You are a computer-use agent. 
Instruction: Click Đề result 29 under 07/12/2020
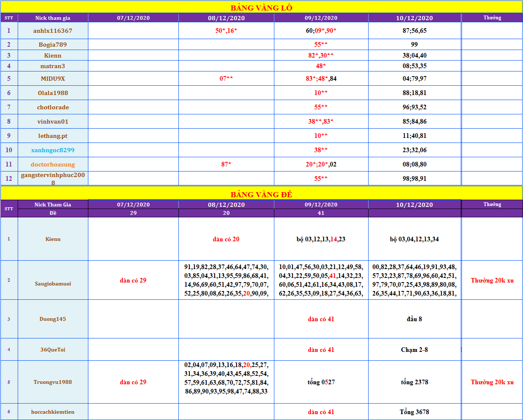point(133,213)
